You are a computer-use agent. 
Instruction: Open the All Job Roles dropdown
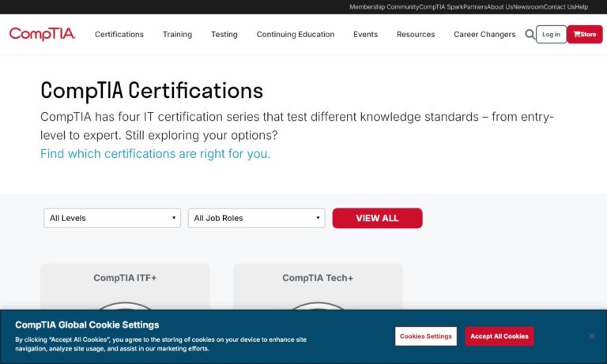pos(256,218)
